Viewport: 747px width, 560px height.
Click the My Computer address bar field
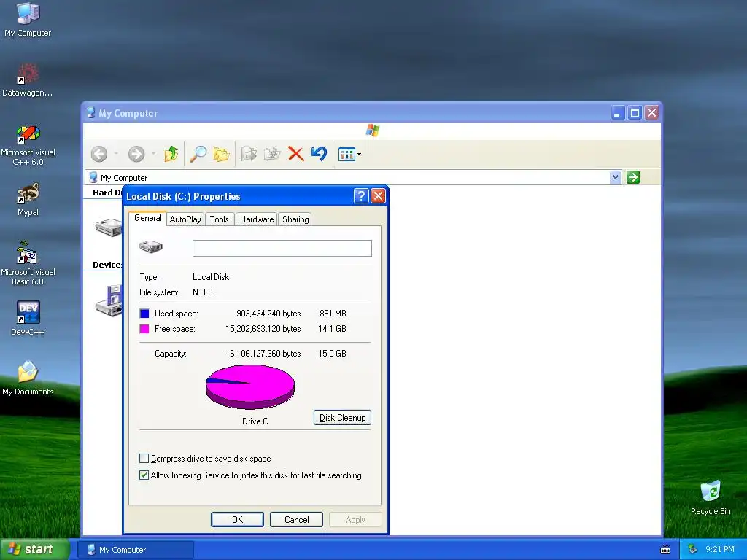(353, 177)
